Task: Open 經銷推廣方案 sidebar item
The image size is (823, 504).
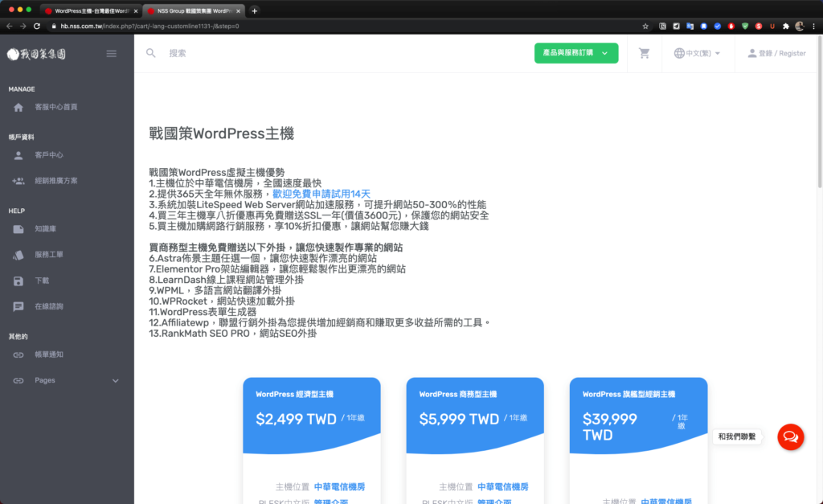Action: point(56,181)
